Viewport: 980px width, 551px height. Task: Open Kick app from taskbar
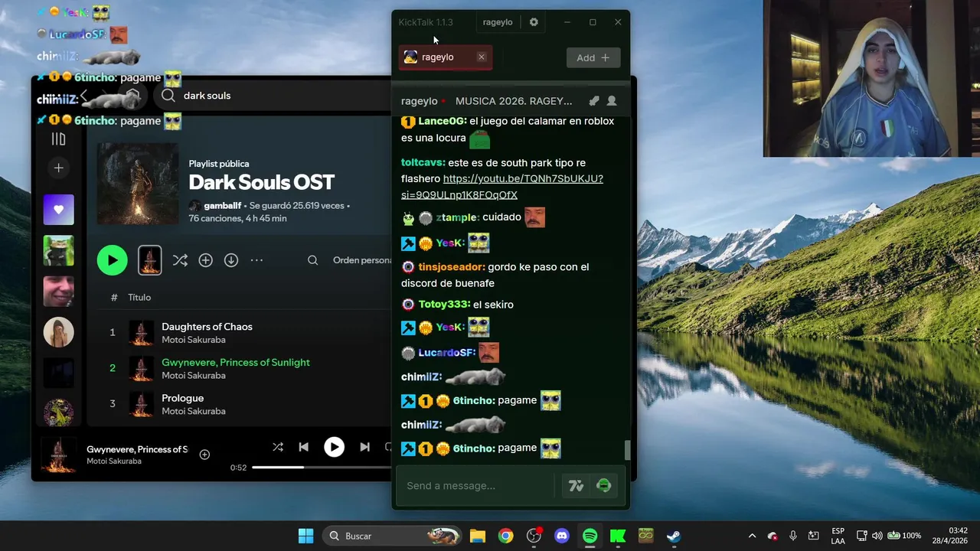(618, 536)
